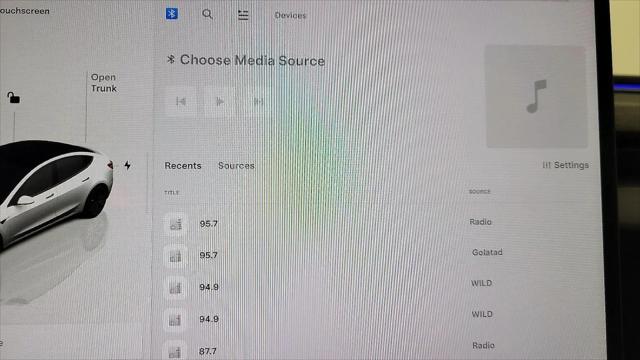Image resolution: width=640 pixels, height=360 pixels.
Task: Click the Golatad source label
Action: click(x=487, y=253)
